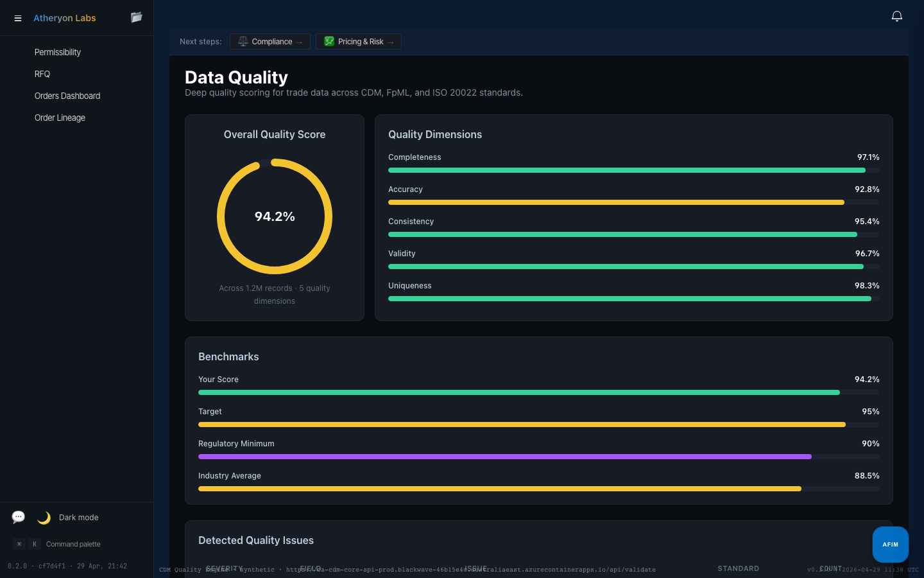Click the Target benchmark bar
This screenshot has width=924, height=578.
pyautogui.click(x=539, y=425)
